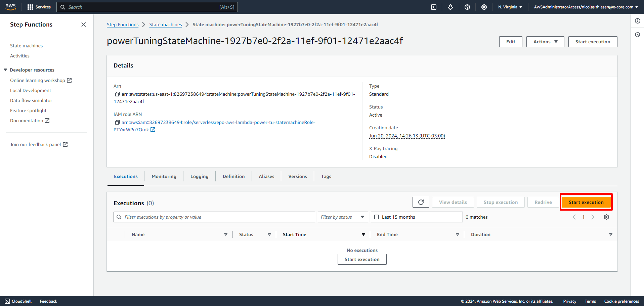Click the Redrive button
Viewport: 644px width, 306px height.
[543, 202]
